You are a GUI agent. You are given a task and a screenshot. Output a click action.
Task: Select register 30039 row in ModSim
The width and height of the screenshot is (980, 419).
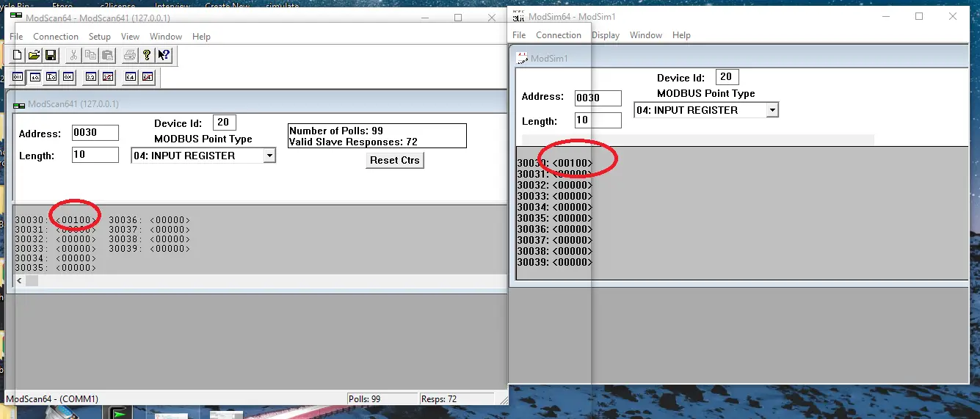(555, 262)
